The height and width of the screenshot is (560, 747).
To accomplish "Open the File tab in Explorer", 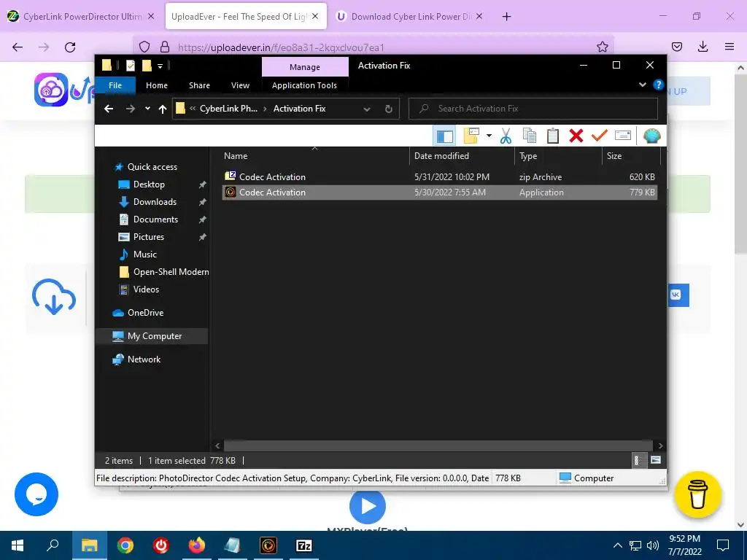I will pos(115,85).
